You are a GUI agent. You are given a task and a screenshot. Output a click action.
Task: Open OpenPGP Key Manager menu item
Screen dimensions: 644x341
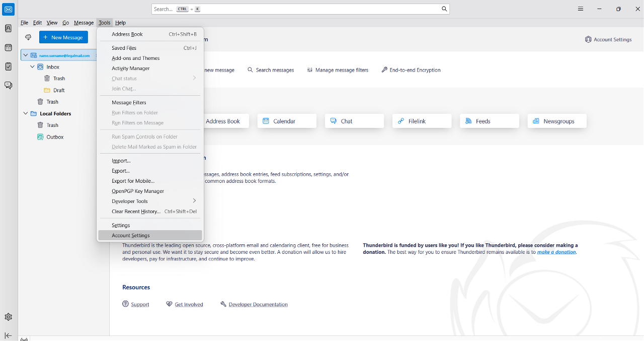[x=138, y=191]
